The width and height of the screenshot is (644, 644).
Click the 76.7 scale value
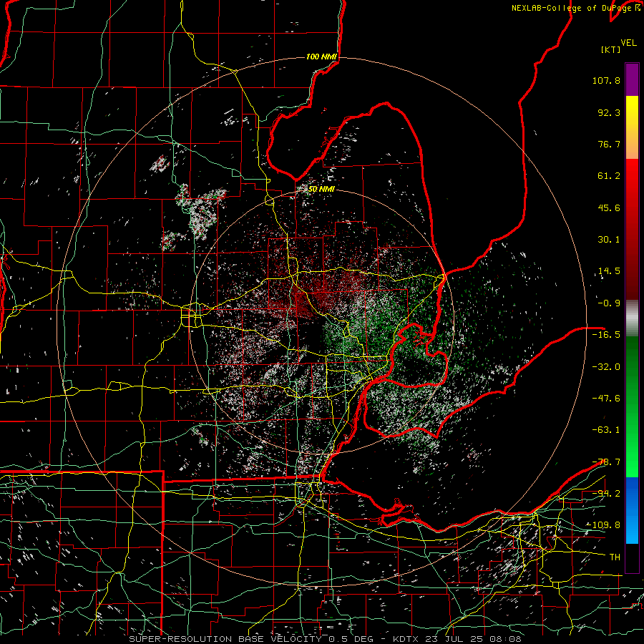(609, 144)
